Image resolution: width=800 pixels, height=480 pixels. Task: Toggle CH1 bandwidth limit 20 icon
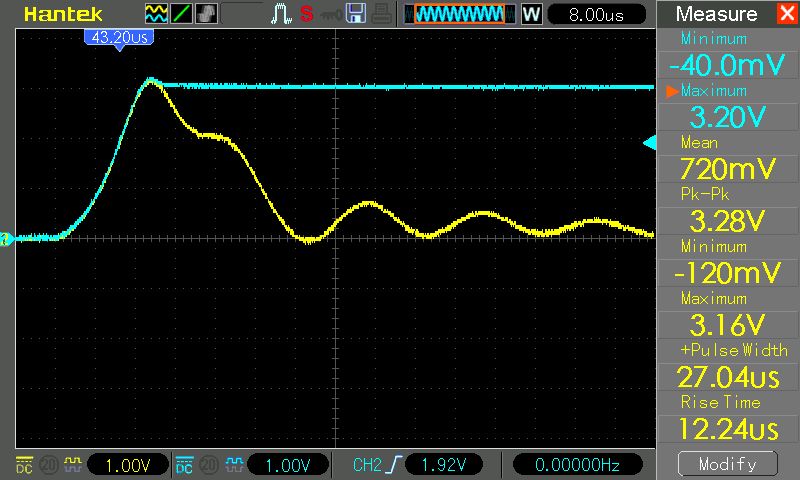tap(46, 465)
